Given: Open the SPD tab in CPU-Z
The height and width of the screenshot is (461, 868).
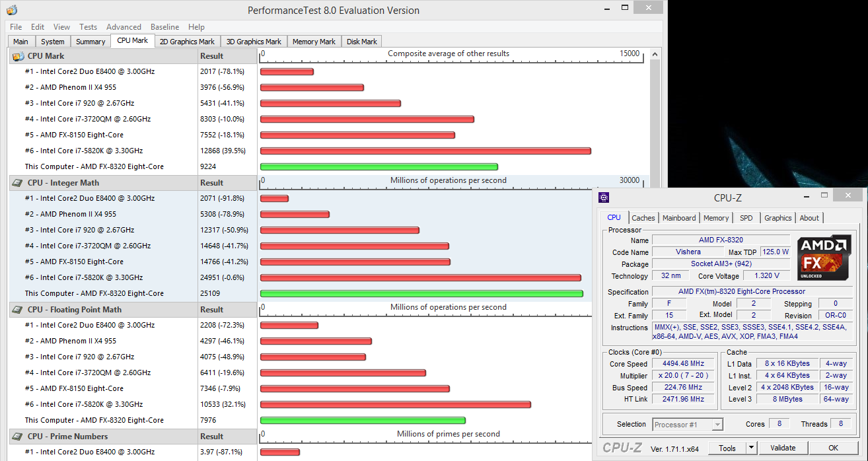Looking at the screenshot, I should coord(746,218).
